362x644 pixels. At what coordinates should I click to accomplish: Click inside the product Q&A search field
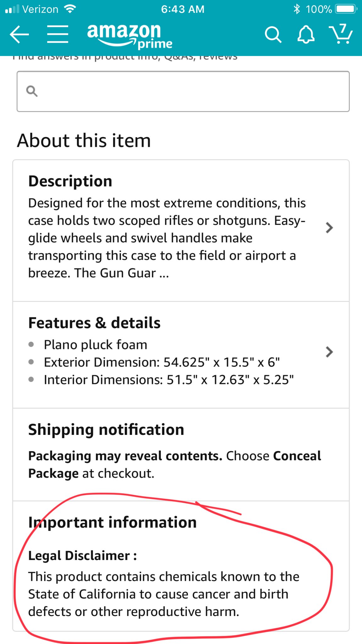(x=189, y=92)
